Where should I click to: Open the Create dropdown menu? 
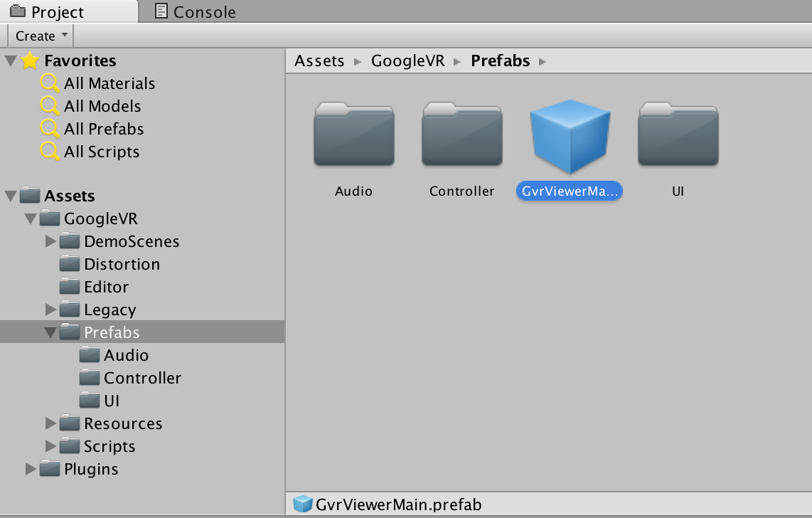pos(41,36)
